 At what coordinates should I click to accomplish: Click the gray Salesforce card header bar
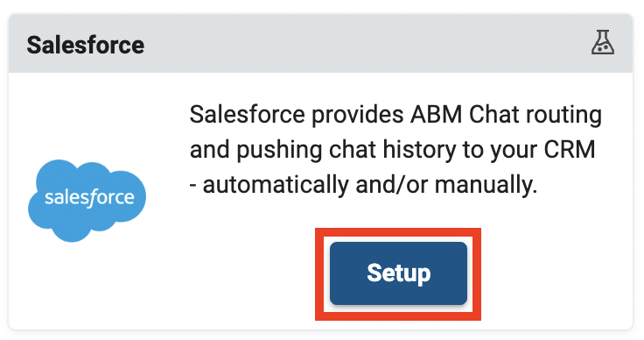(321, 44)
